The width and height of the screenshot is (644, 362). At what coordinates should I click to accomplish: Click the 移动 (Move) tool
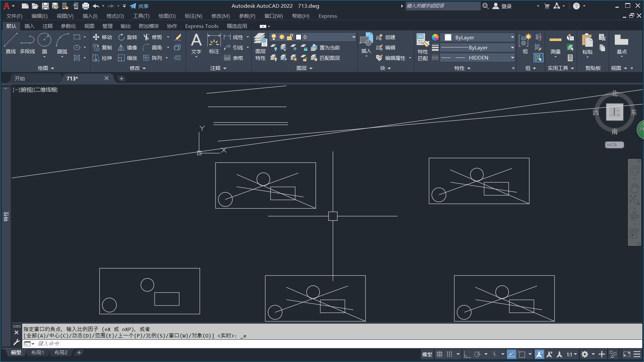(103, 37)
